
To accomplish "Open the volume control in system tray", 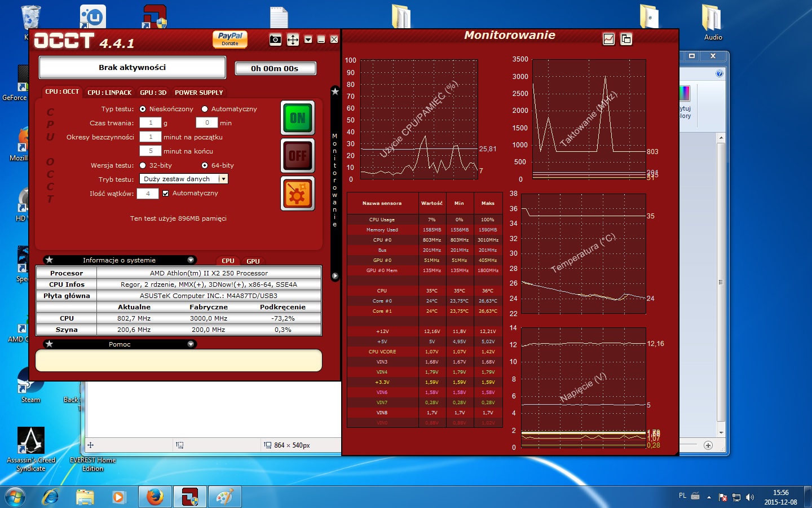I will click(750, 497).
